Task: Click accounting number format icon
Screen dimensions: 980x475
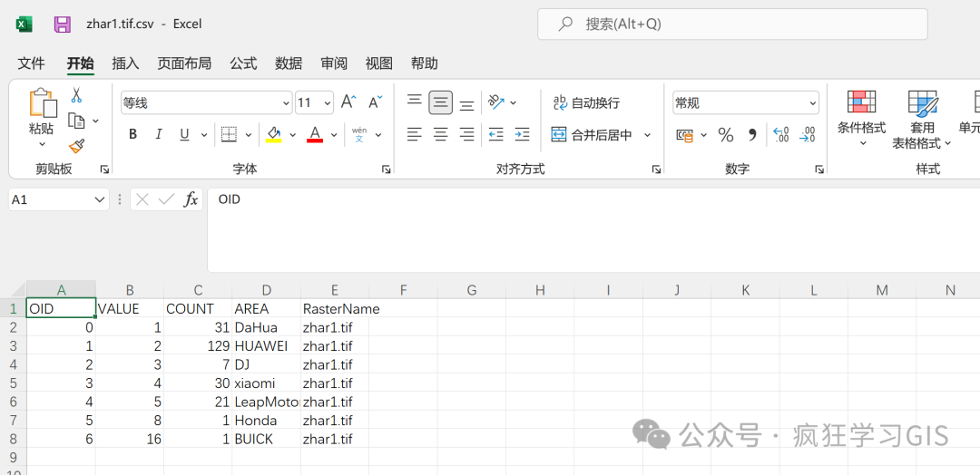Action: (685, 135)
